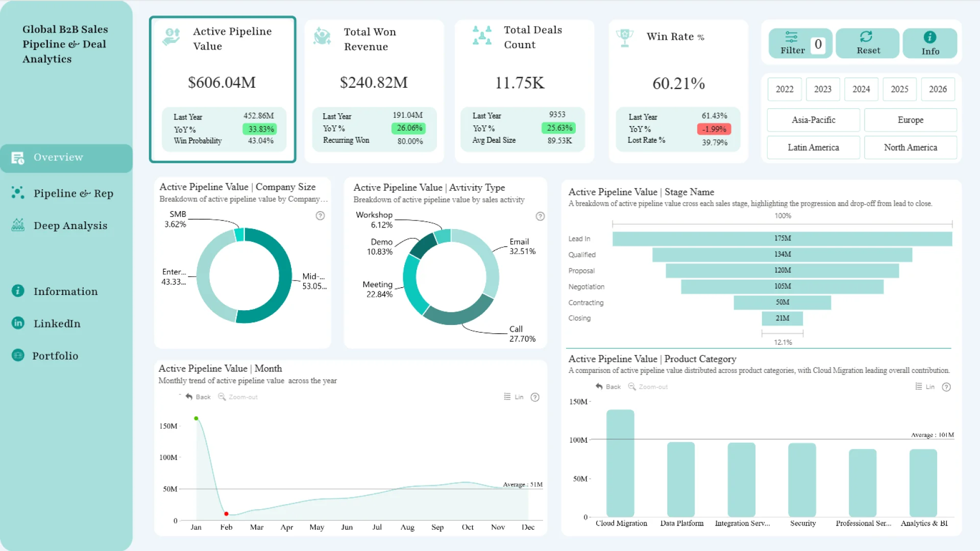Toggle the North America region filter
980x551 pixels.
[x=910, y=147]
